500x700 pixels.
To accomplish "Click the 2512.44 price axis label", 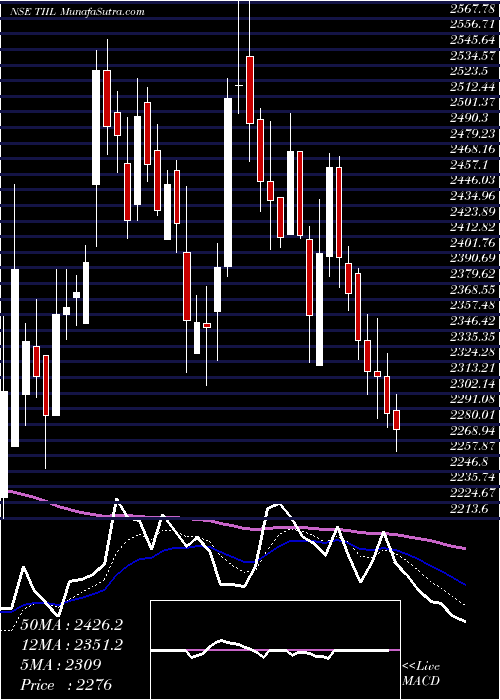I will pyautogui.click(x=474, y=87).
